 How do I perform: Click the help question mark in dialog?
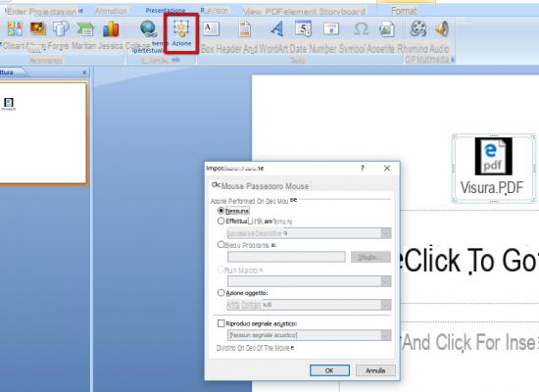(x=362, y=169)
